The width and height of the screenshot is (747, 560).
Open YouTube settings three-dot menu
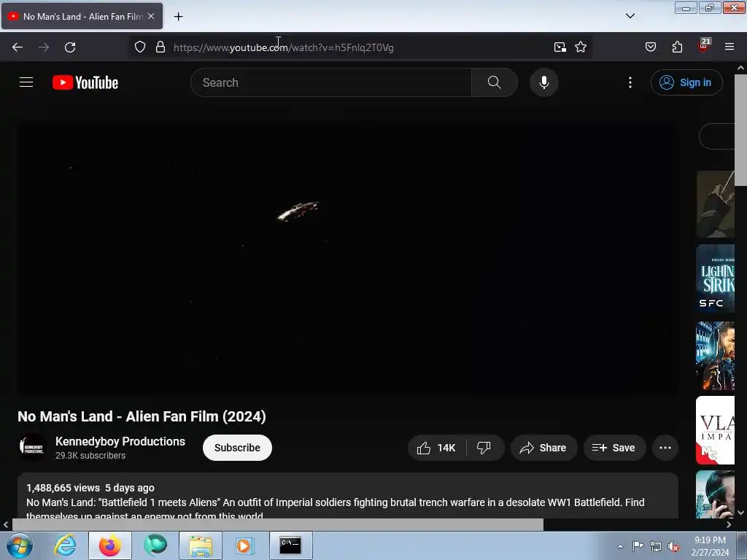click(x=630, y=82)
